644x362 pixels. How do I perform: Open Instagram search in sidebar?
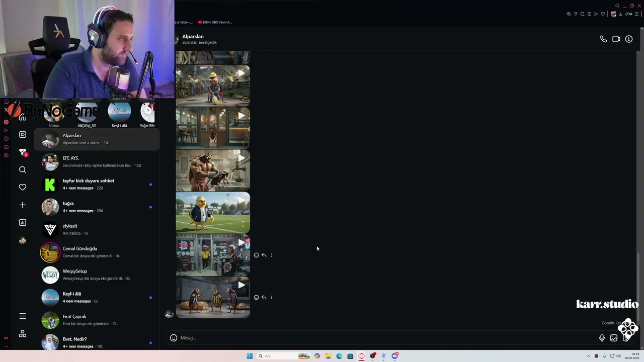pos(23,170)
